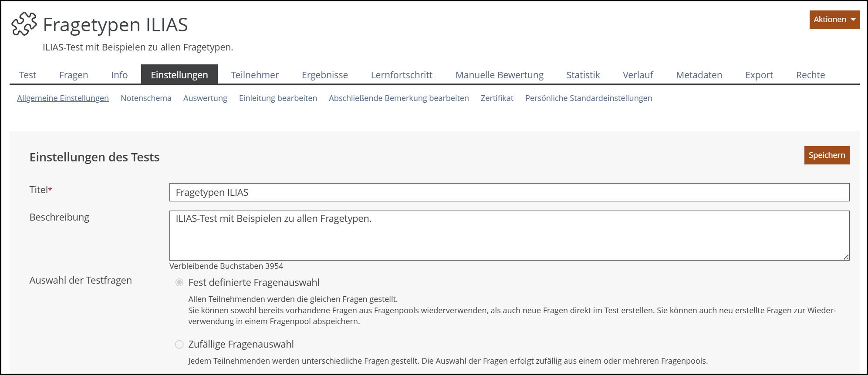Image resolution: width=868 pixels, height=375 pixels.
Task: Click Einleitung bearbeiten link
Action: (278, 98)
